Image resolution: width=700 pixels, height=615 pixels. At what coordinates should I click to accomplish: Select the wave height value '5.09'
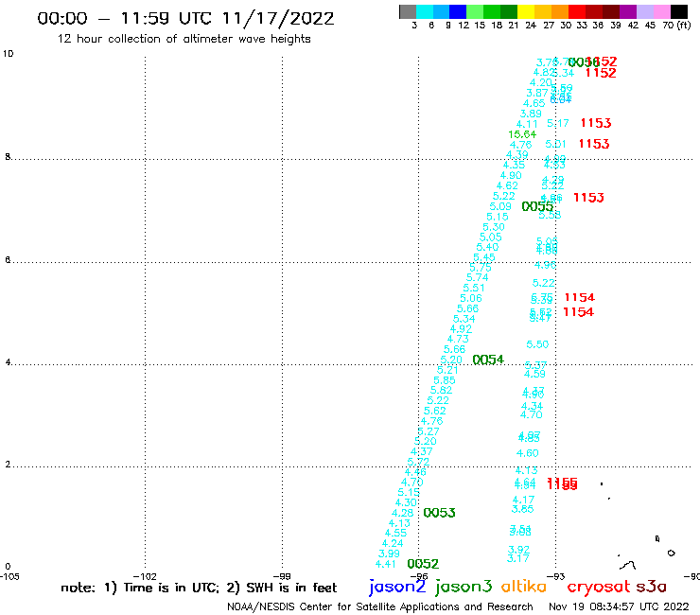pos(500,206)
